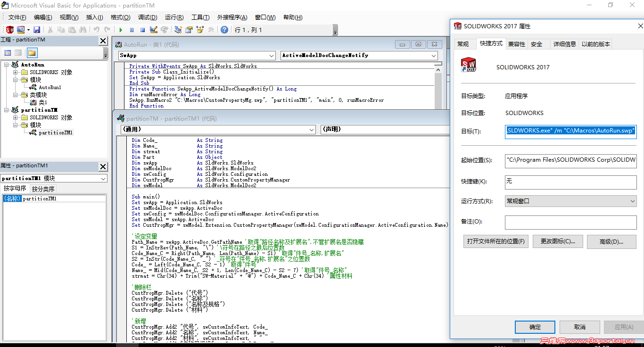Open VBA Help question mark icon
The height and width of the screenshot is (347, 644).
pos(224,30)
